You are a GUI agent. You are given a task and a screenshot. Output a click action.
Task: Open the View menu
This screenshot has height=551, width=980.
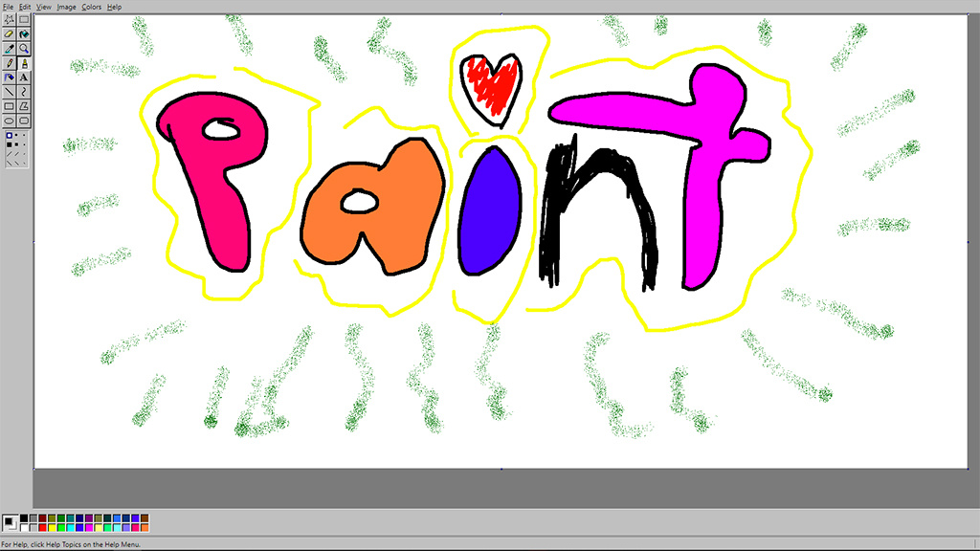42,6
